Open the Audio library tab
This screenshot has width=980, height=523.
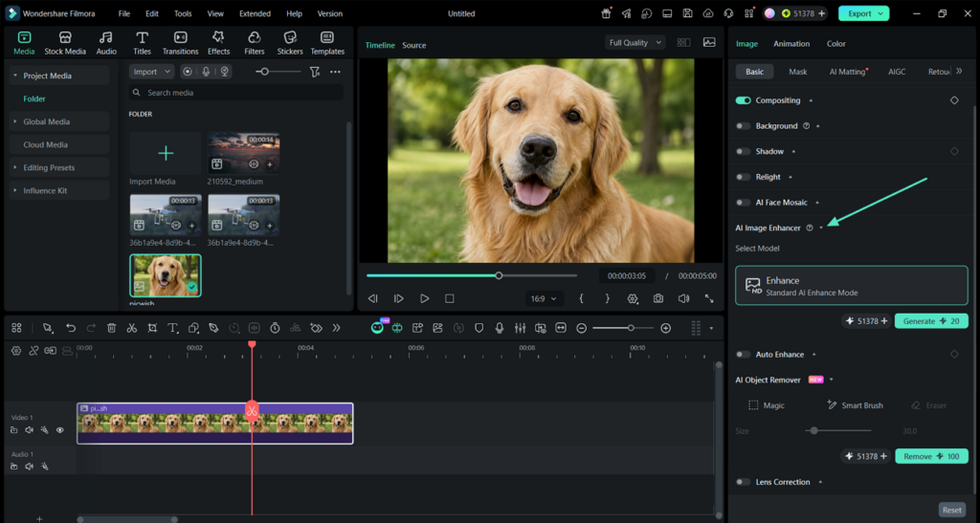pos(106,43)
